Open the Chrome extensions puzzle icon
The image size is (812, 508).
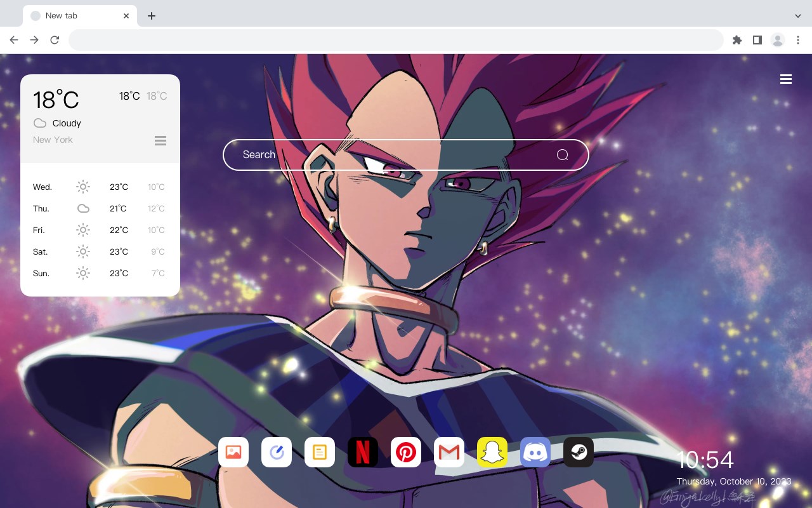coord(737,40)
